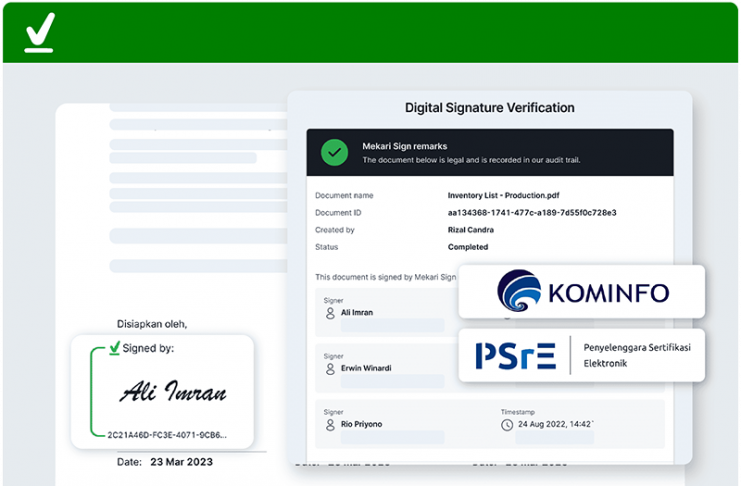This screenshot has width=741, height=486.
Task: Click the person icon beside Erwin Winardi
Action: pos(330,368)
